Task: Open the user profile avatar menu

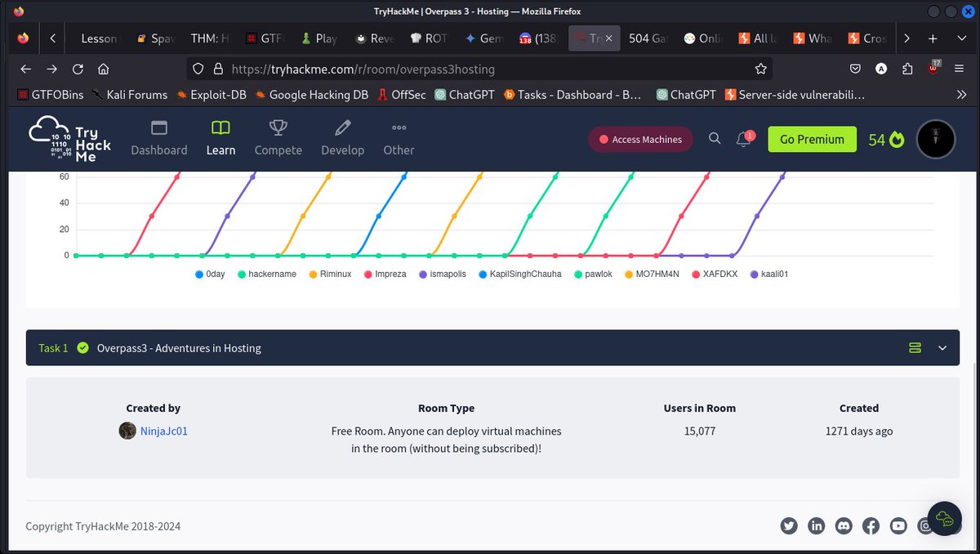Action: 937,139
